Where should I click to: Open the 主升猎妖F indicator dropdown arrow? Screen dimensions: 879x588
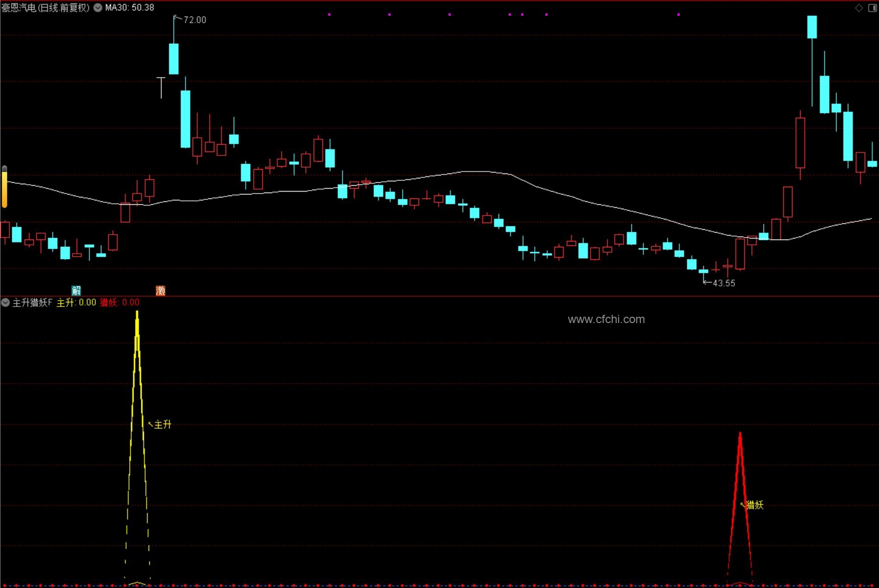5,303
